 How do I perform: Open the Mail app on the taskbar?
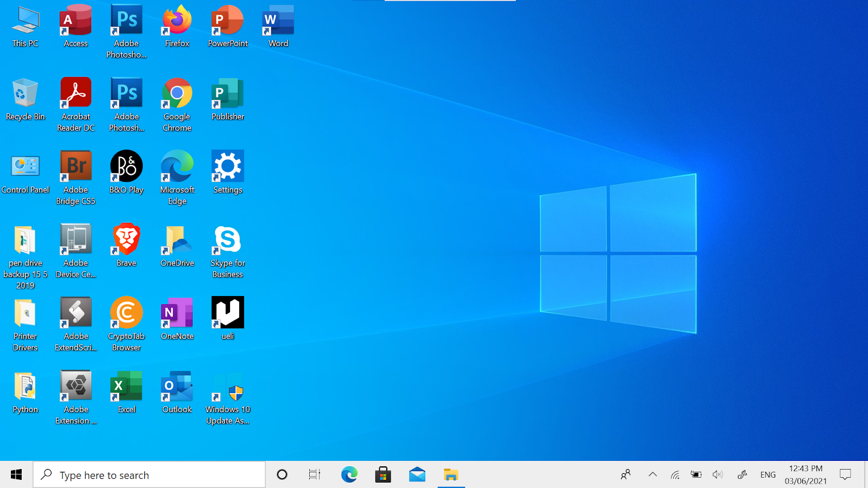click(x=417, y=475)
